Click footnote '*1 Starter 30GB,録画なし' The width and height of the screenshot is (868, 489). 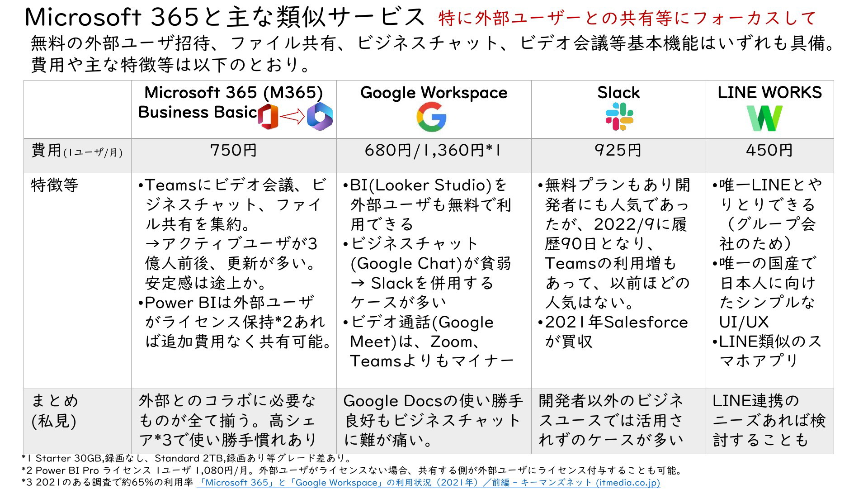(x=186, y=458)
